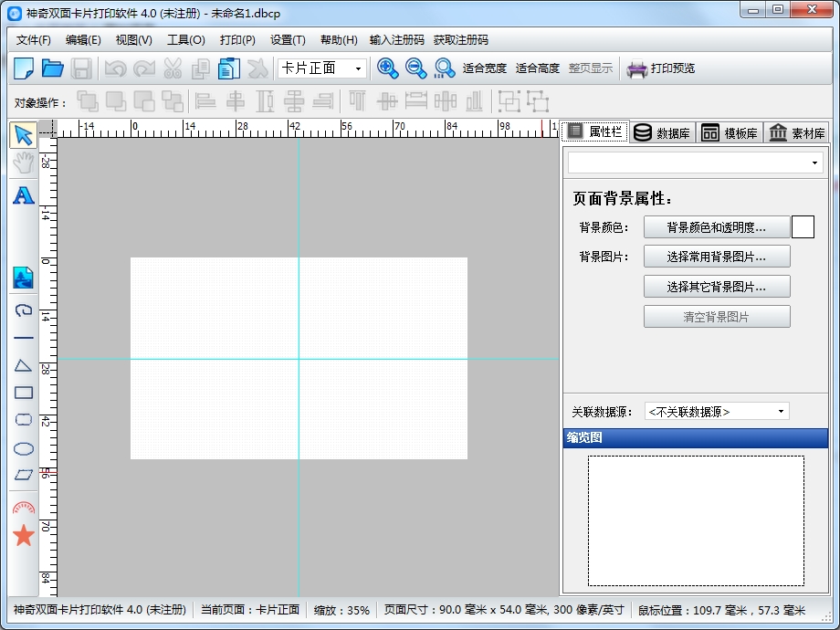
Task: Activate the arrow selection tool
Action: (x=24, y=136)
